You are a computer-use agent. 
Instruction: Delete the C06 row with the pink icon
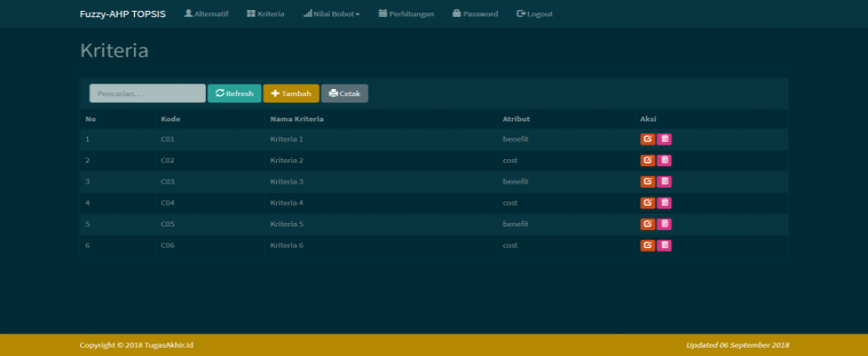pyautogui.click(x=664, y=245)
